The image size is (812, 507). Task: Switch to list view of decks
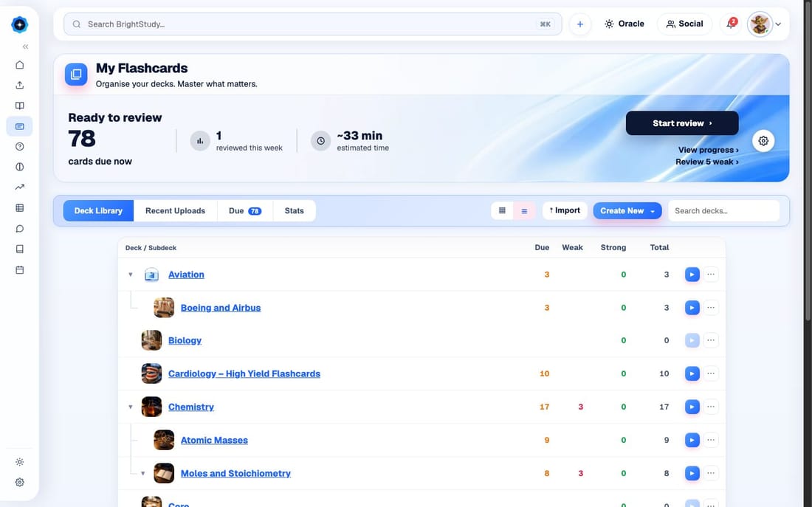[x=524, y=211]
